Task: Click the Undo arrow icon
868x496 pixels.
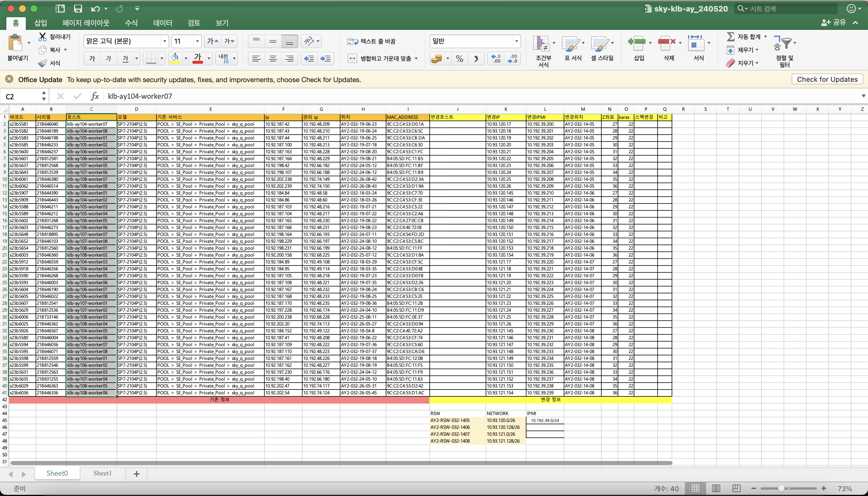Action: [95, 9]
